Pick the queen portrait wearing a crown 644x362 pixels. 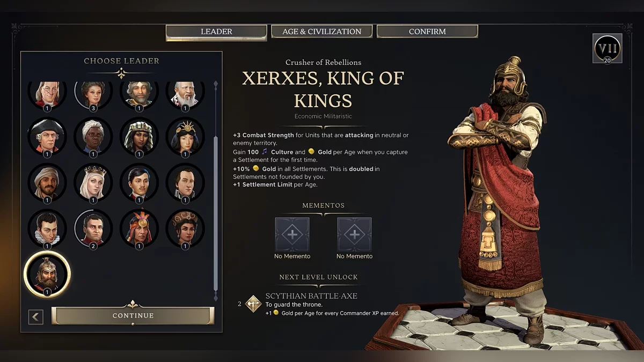(93, 182)
